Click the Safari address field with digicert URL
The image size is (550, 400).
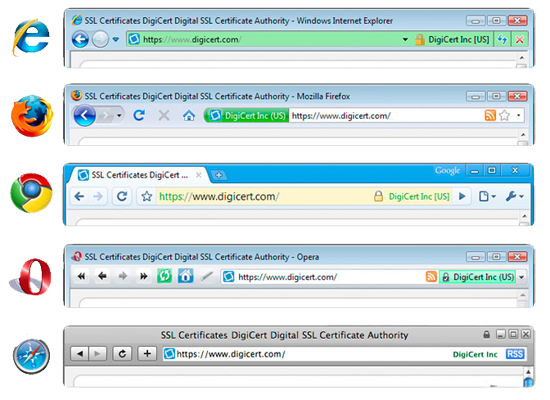pos(344,354)
